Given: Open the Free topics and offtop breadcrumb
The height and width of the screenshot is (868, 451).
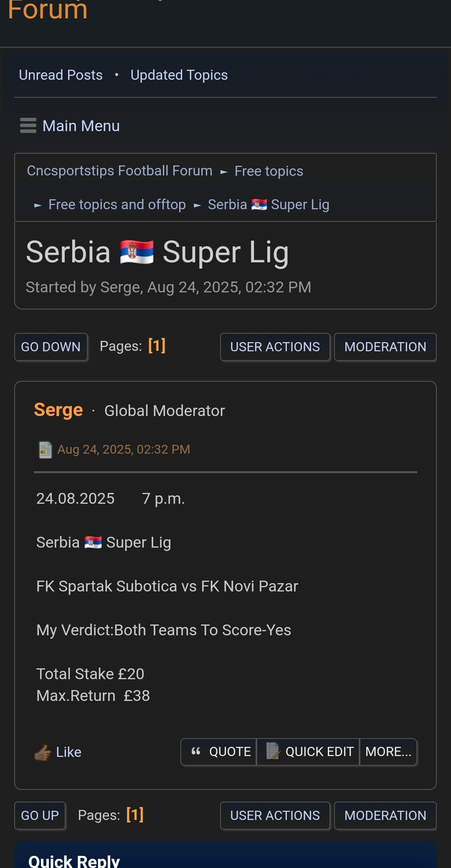Looking at the screenshot, I should pyautogui.click(x=117, y=205).
